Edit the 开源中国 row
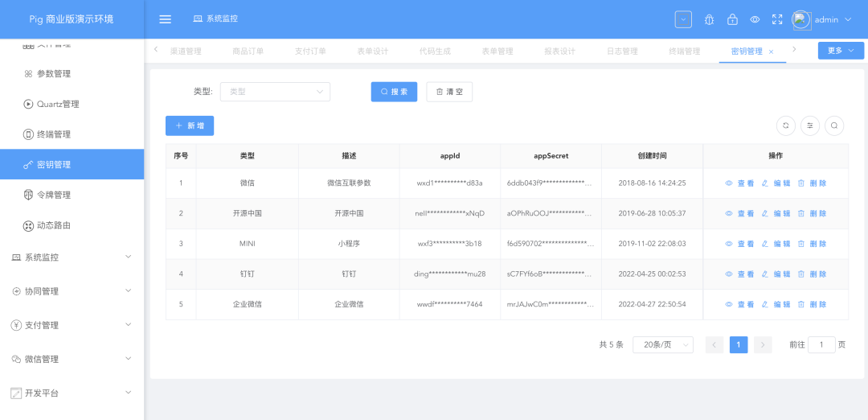 776,213
